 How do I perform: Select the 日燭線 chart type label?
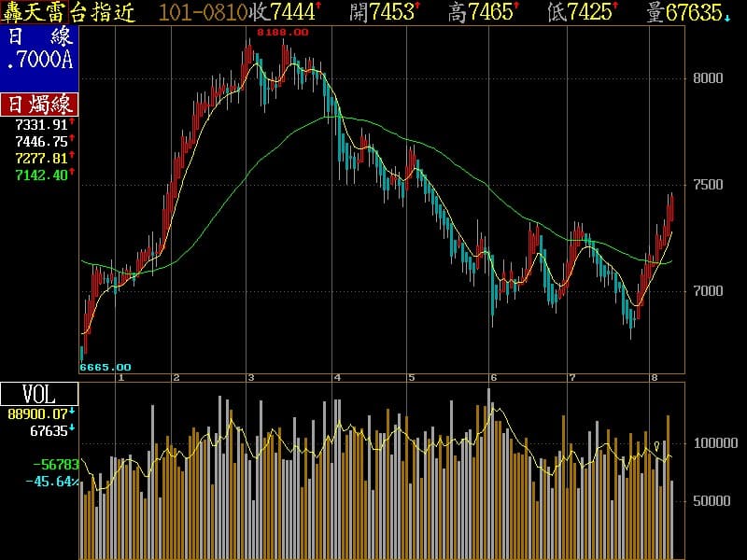coord(39,104)
